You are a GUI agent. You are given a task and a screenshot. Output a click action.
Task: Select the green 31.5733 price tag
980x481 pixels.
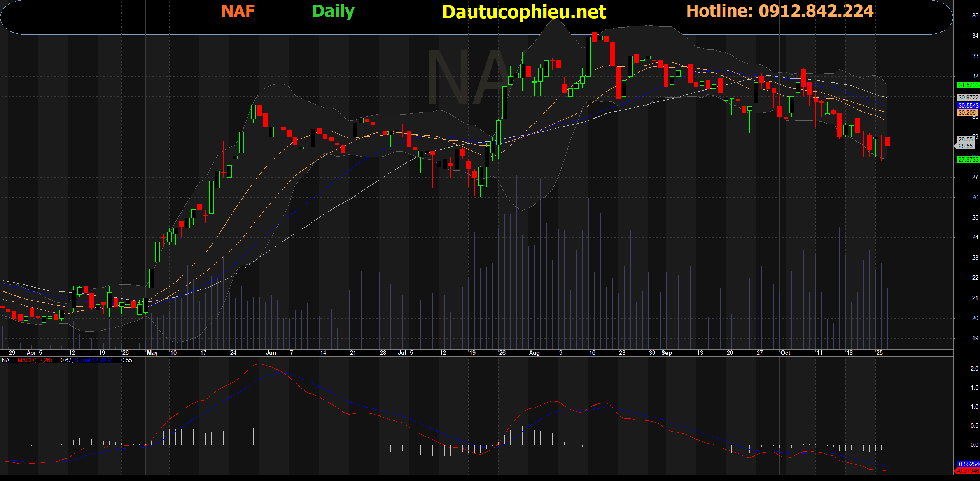(x=968, y=85)
